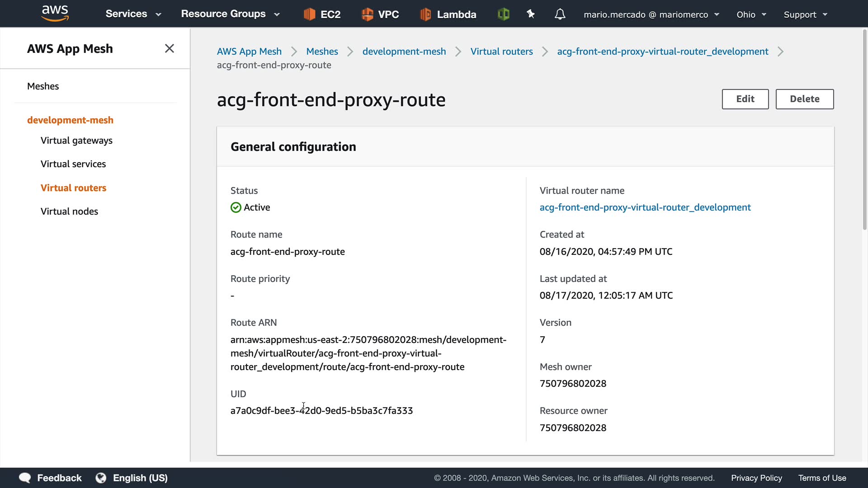Click the Feedback speech bubble icon
This screenshot has height=488, width=868.
click(25, 478)
